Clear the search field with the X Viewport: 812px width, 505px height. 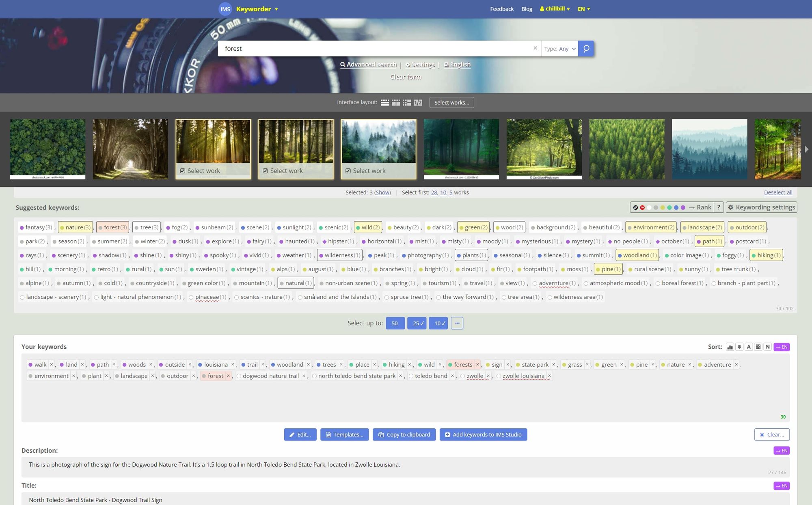(535, 48)
